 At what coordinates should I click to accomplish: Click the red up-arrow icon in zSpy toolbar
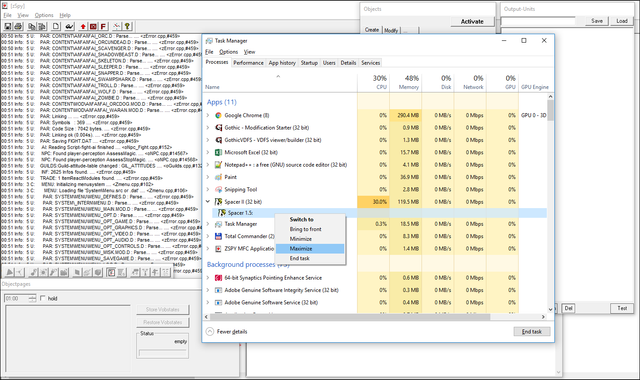pyautogui.click(x=83, y=26)
